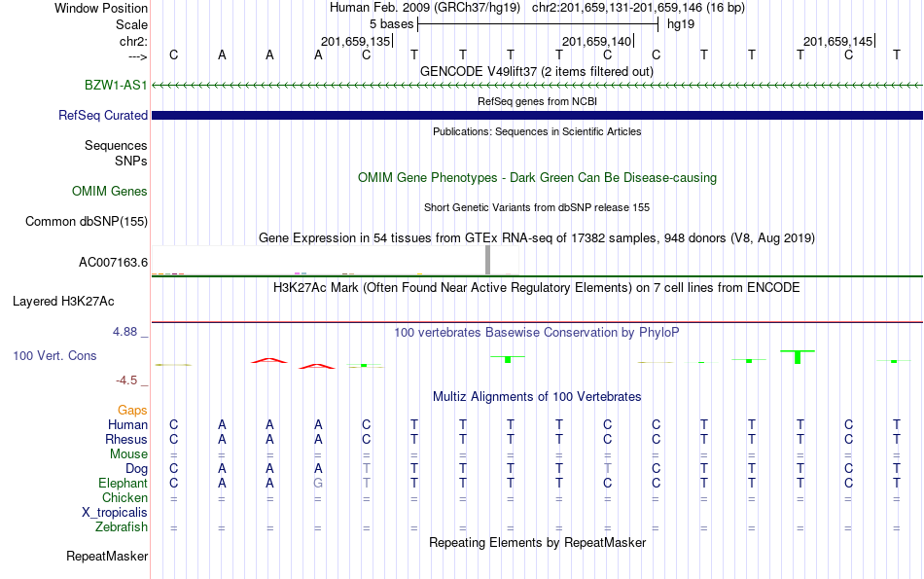Screen dimensions: 924x579
Task: Click the 201,659,140 position marker
Action: pyautogui.click(x=597, y=41)
